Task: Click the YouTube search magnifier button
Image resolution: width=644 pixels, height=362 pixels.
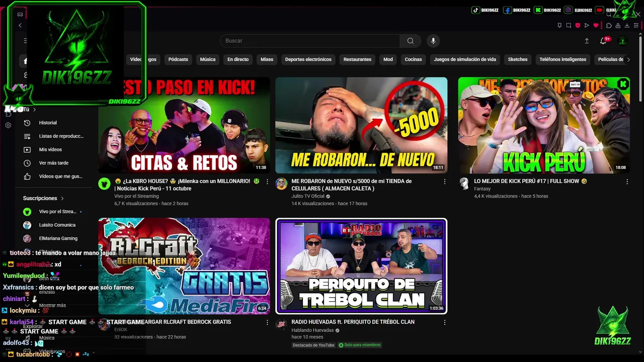Action: pyautogui.click(x=411, y=41)
